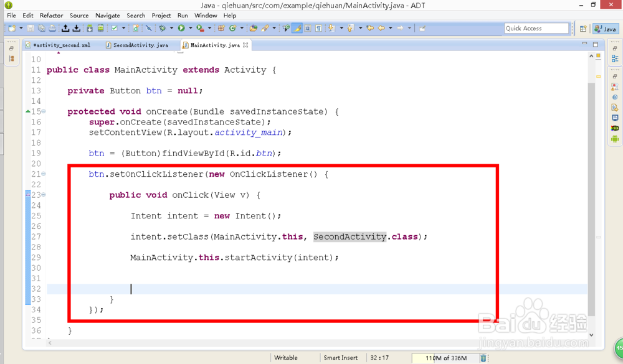
Task: Toggle Block Selection Mode button
Action: 308,28
